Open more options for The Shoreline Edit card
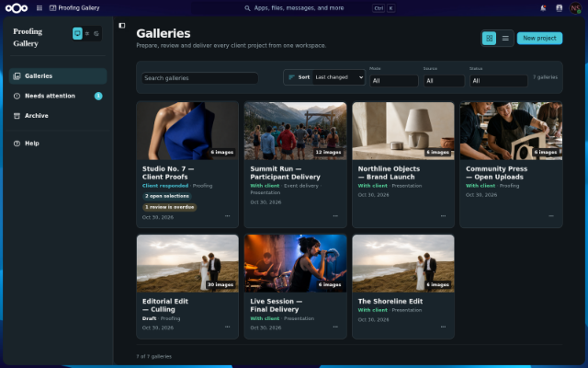The image size is (588, 368). pos(443,327)
